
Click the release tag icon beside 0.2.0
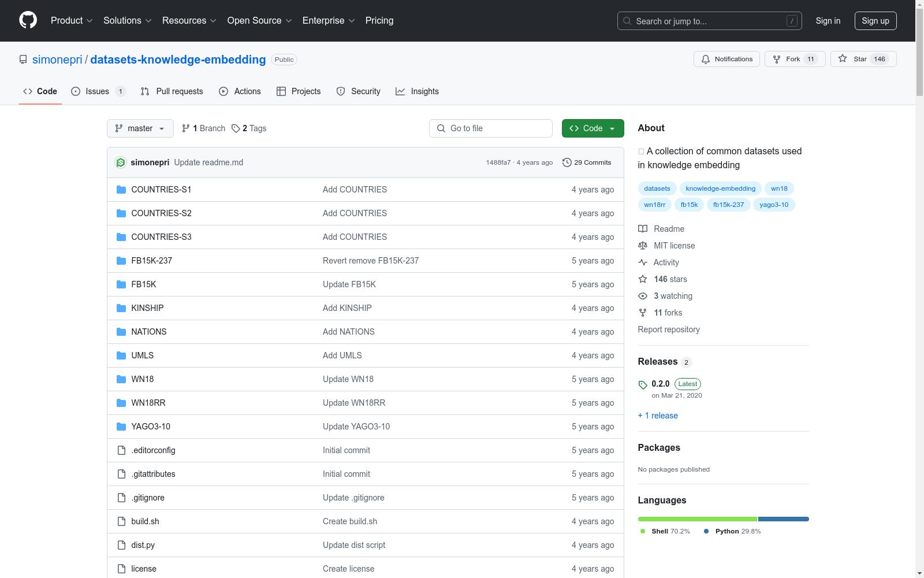643,385
